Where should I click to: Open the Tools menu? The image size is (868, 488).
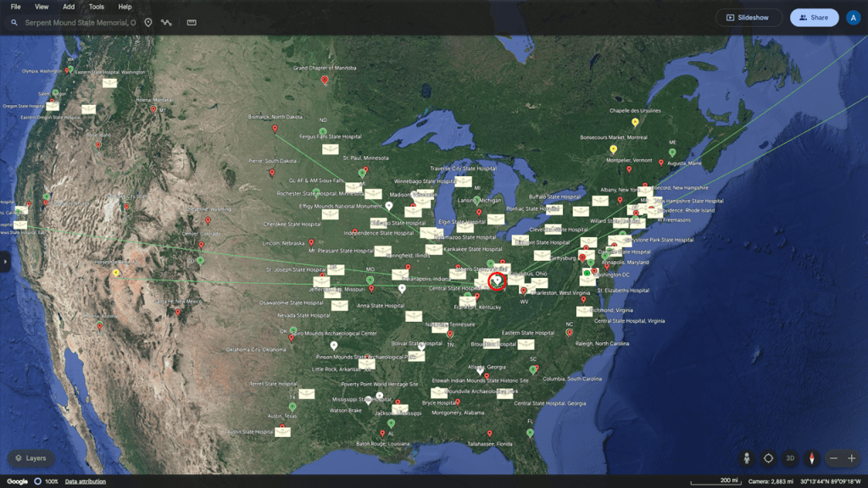[97, 7]
